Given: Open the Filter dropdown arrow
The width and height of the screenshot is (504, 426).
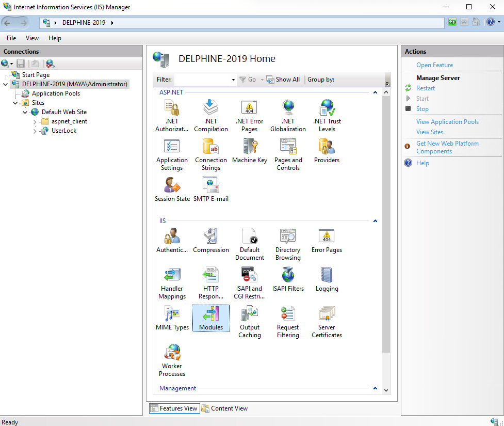Looking at the screenshot, I should coord(233,80).
